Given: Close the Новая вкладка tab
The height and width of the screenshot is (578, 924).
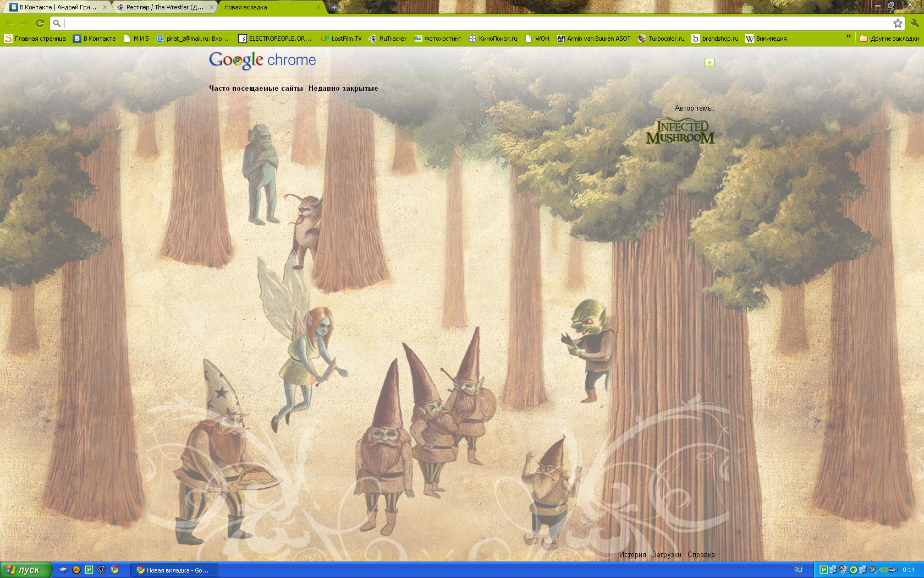Looking at the screenshot, I should point(318,7).
